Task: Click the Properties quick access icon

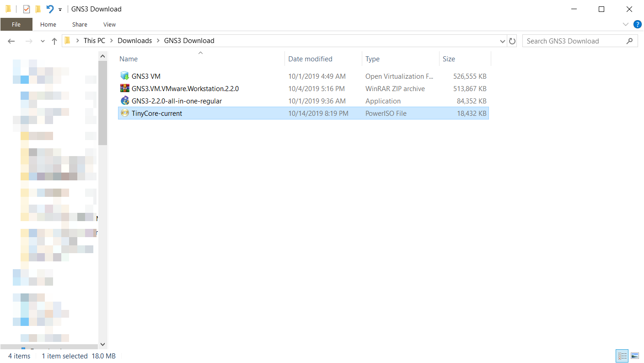Action: pyautogui.click(x=26, y=9)
